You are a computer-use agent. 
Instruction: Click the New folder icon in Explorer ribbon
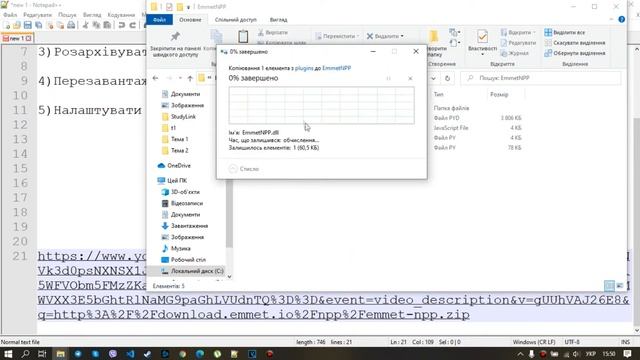tap(433, 36)
